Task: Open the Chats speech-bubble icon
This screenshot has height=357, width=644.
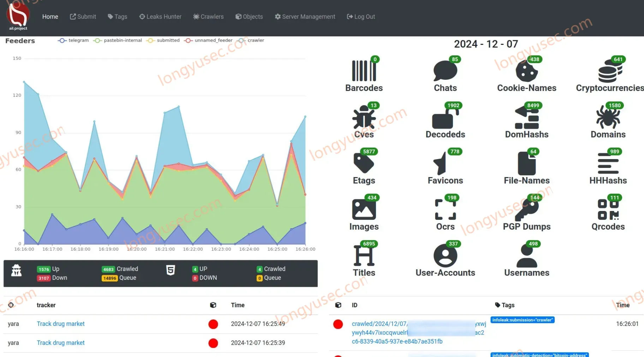Action: click(445, 71)
